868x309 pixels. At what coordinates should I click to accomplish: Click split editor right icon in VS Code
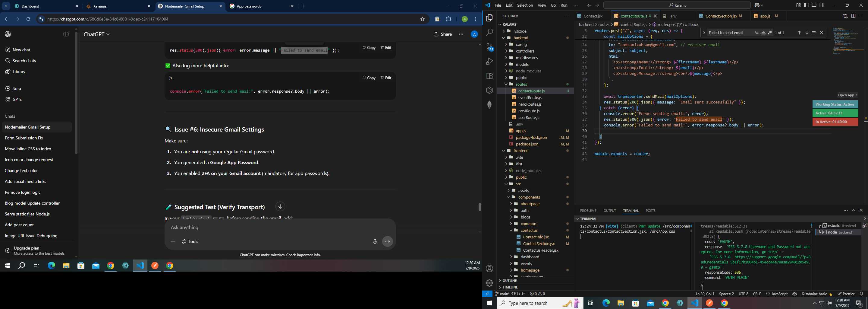(853, 16)
